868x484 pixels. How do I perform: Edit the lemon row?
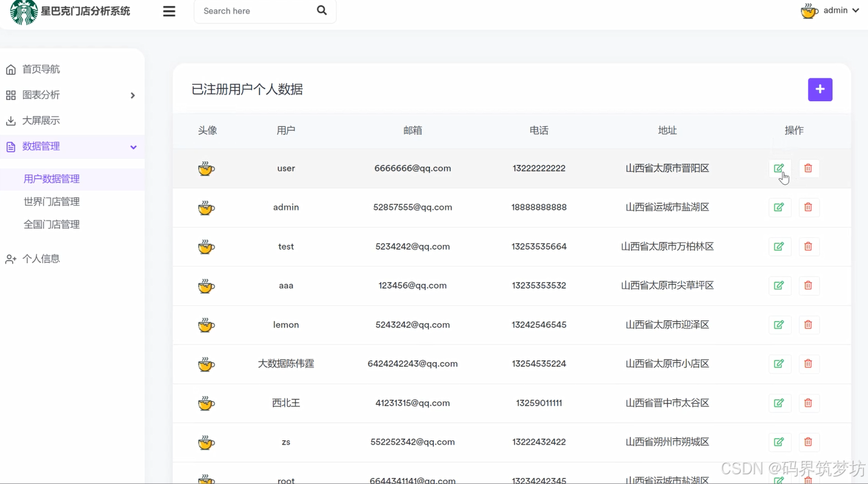click(779, 324)
